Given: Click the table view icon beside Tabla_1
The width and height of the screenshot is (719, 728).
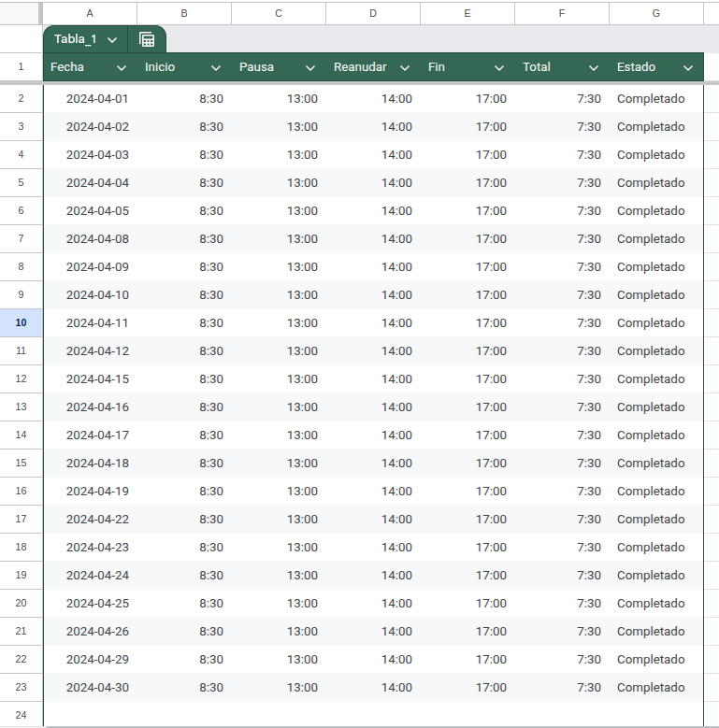Looking at the screenshot, I should point(147,39).
